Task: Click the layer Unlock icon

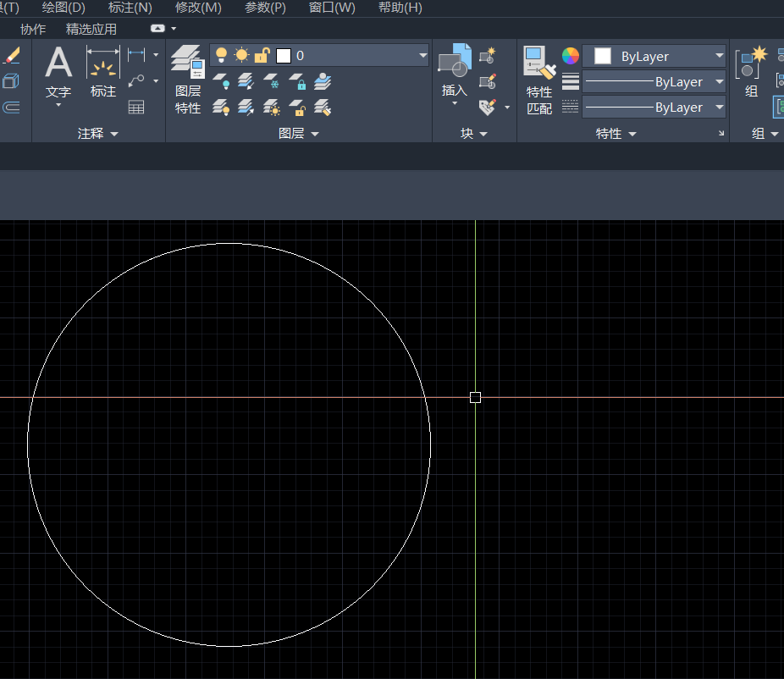Action: (x=297, y=107)
